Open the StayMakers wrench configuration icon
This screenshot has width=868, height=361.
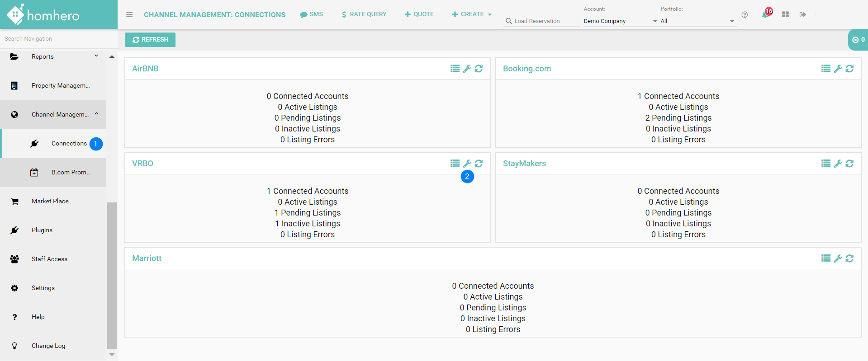838,164
